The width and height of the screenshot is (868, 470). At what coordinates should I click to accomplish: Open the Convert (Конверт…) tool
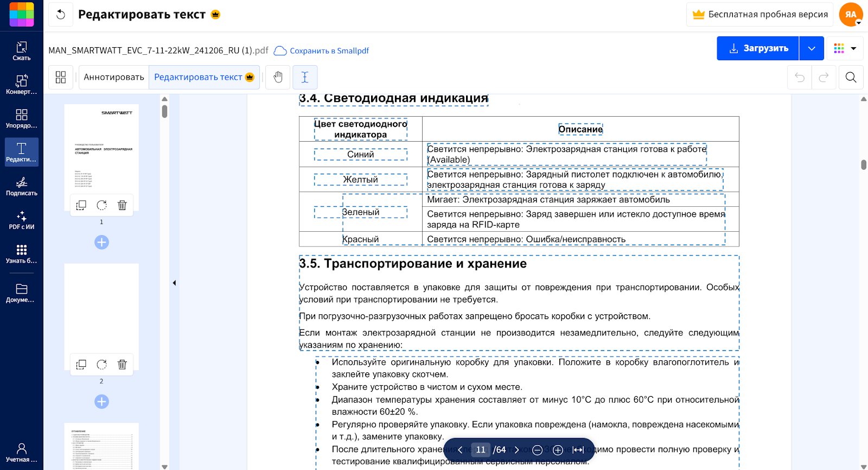(22, 85)
